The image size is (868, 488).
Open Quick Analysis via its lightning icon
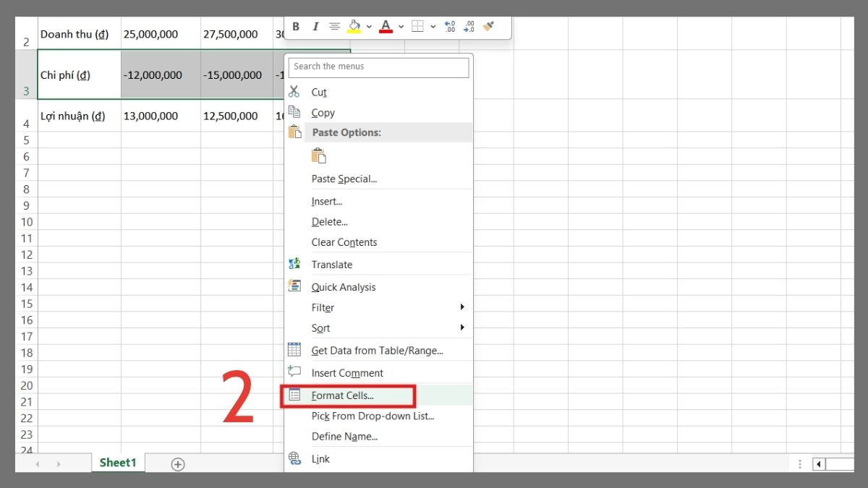pyautogui.click(x=294, y=286)
